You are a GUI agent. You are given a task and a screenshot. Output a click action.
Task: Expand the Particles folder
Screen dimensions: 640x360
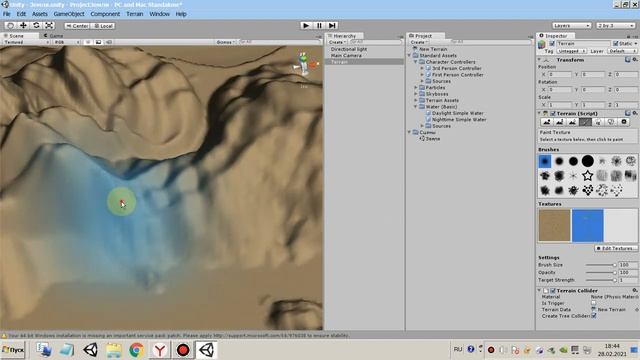(416, 87)
